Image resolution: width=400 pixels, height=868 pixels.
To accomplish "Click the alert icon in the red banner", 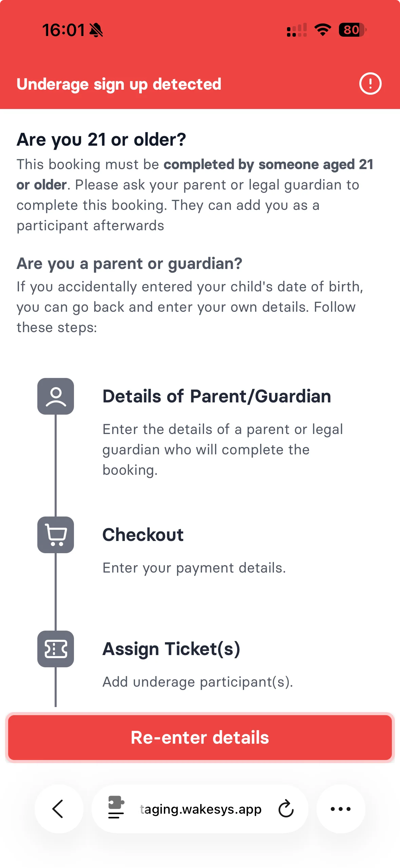I will tap(370, 84).
